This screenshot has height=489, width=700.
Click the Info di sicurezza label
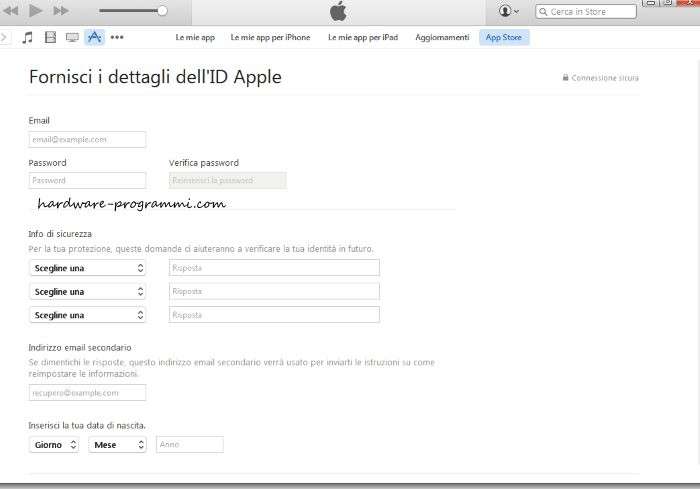(x=60, y=234)
